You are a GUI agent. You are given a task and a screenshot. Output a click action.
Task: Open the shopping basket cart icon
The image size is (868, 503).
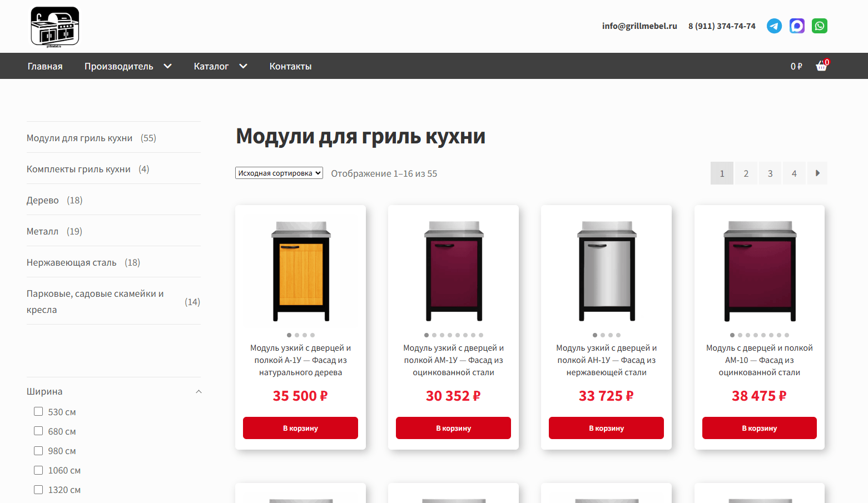(822, 66)
